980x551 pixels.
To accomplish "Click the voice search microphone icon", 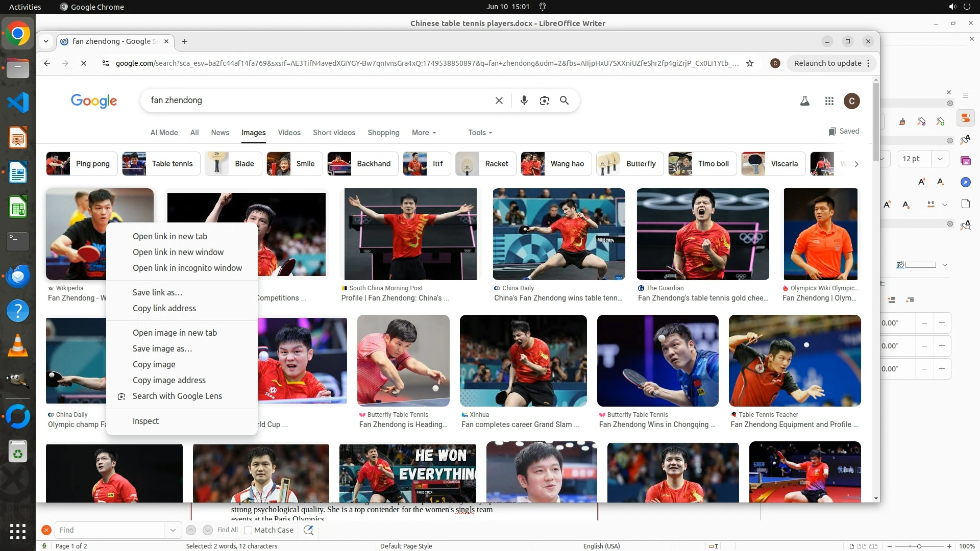I will [x=524, y=101].
